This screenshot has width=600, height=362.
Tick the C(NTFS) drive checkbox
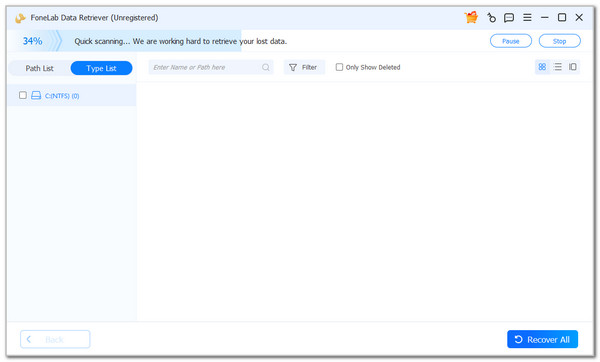point(23,95)
